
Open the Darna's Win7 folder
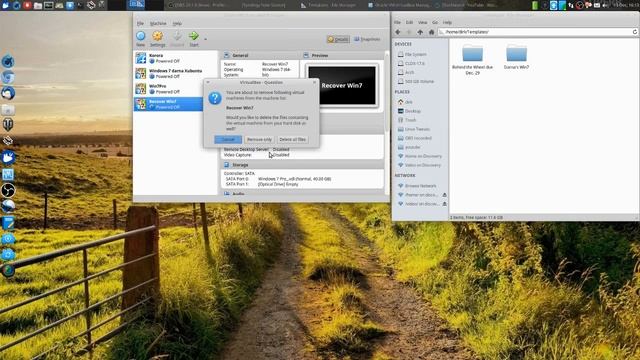[516, 57]
